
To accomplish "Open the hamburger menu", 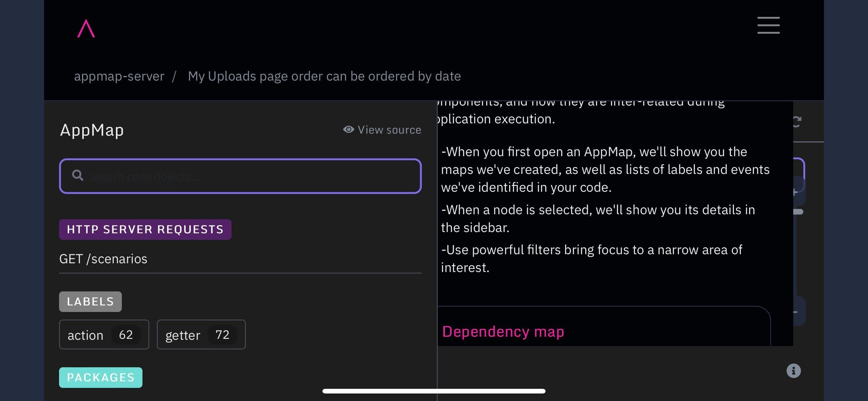I will click(x=768, y=25).
